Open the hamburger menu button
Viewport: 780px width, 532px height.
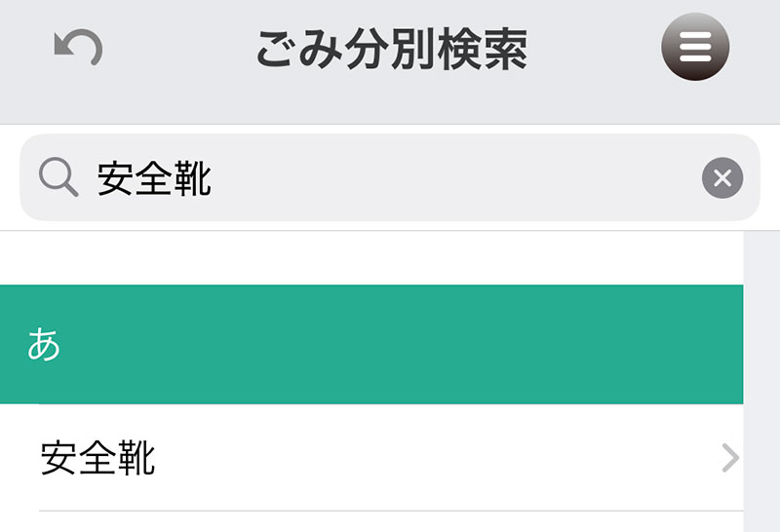click(x=694, y=47)
